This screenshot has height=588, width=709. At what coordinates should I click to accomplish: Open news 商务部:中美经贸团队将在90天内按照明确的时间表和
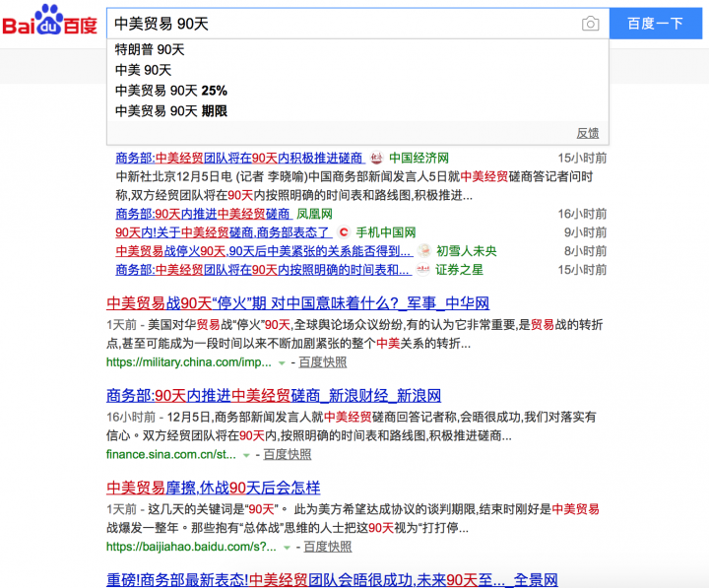(263, 270)
